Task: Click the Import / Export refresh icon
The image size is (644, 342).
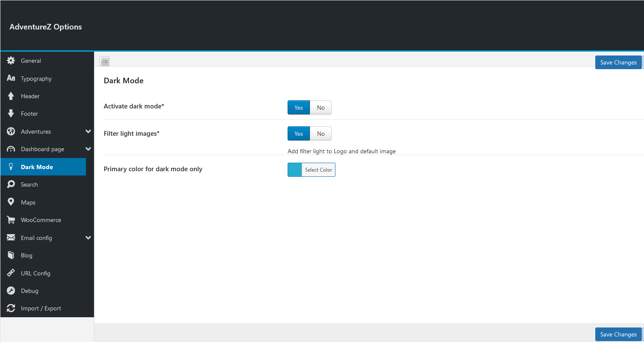Action: pyautogui.click(x=11, y=308)
